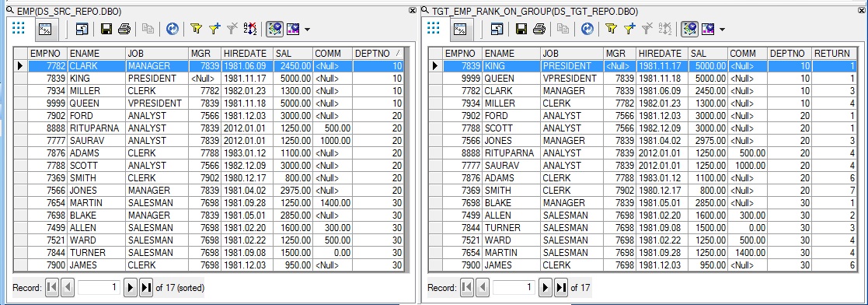
Task: Go to first record in TGT panel
Action: pos(467,288)
